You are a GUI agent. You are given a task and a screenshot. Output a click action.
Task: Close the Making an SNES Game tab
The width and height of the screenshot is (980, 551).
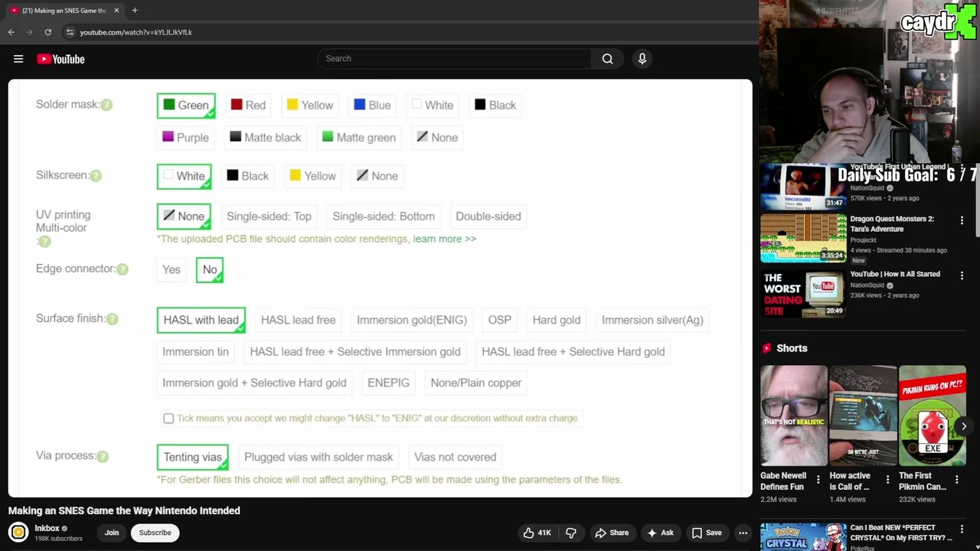116,11
